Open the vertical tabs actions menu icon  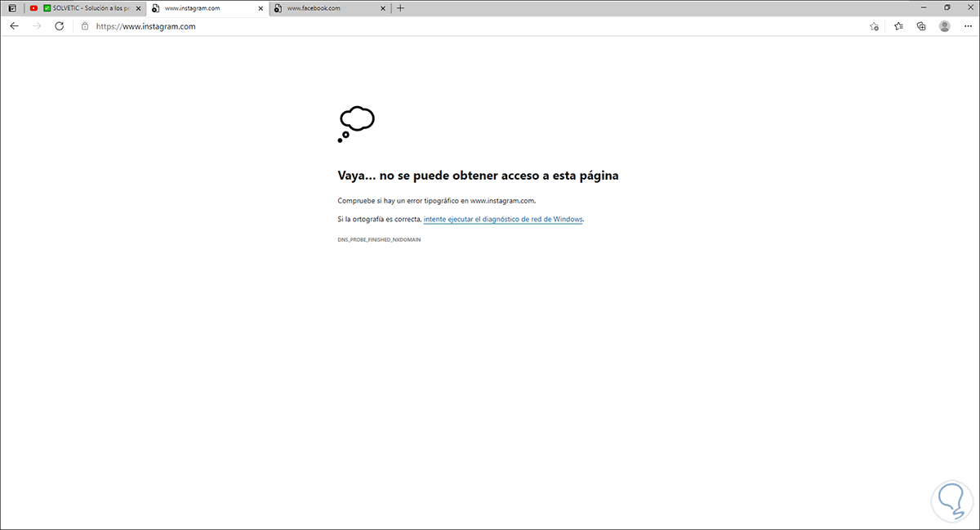point(11,8)
